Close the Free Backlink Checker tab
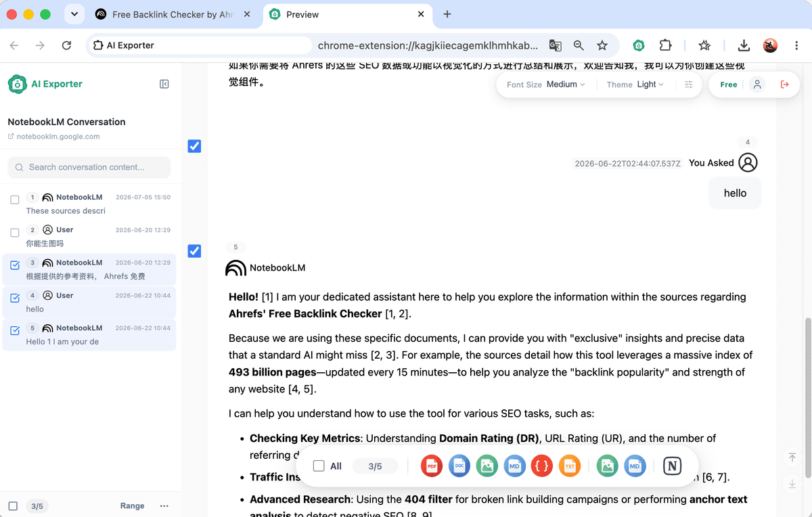 (248, 14)
